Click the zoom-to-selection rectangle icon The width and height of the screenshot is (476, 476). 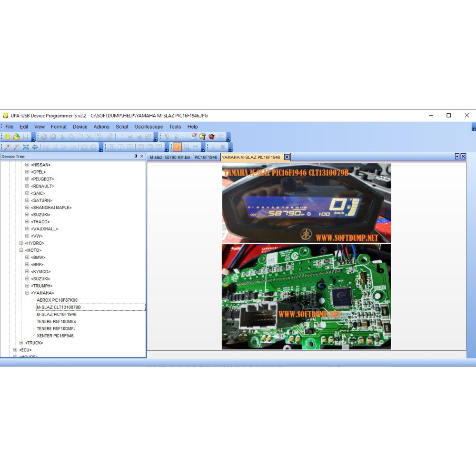(x=187, y=147)
